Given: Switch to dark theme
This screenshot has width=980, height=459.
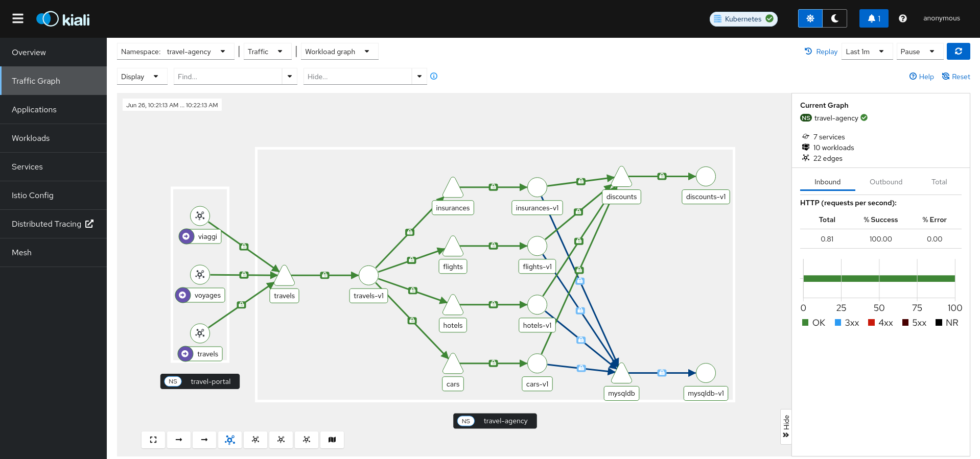Looking at the screenshot, I should [x=834, y=18].
